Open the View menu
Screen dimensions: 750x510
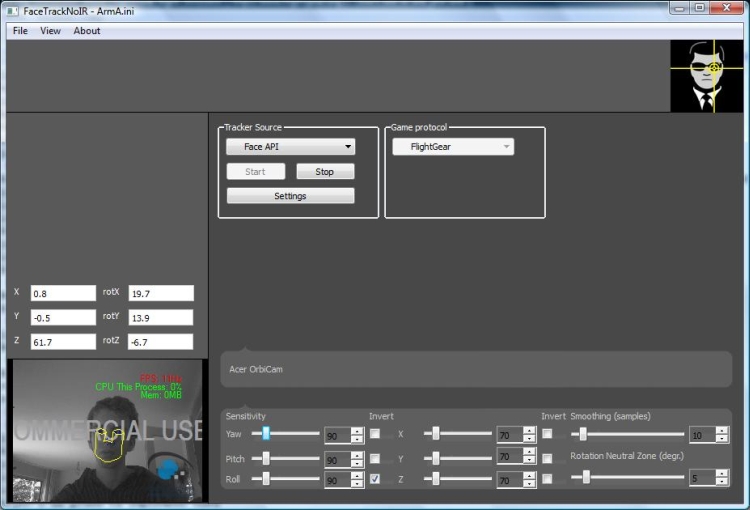pos(50,31)
